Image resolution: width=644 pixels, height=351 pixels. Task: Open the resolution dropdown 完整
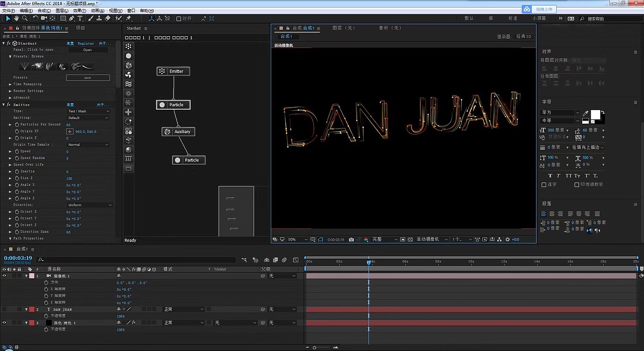point(384,239)
